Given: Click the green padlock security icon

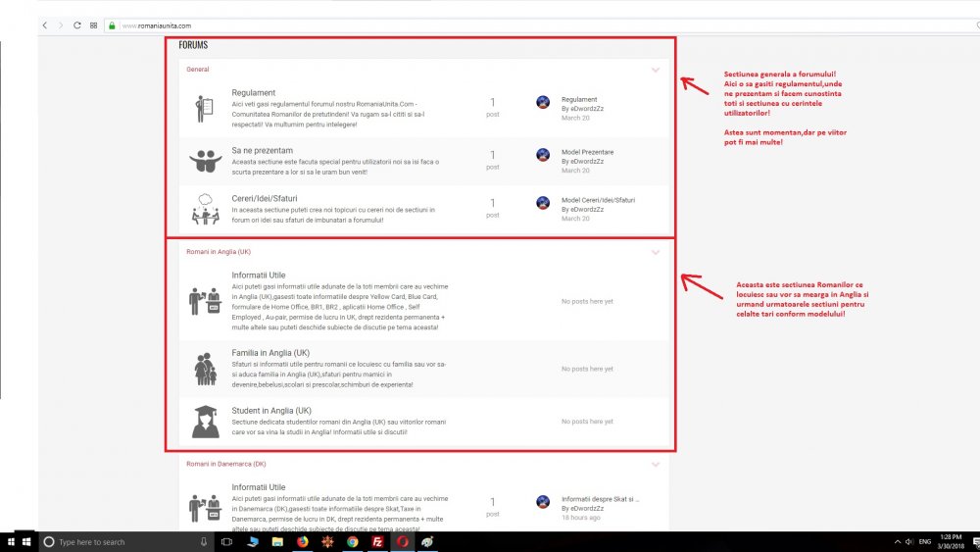Looking at the screenshot, I should point(113,25).
